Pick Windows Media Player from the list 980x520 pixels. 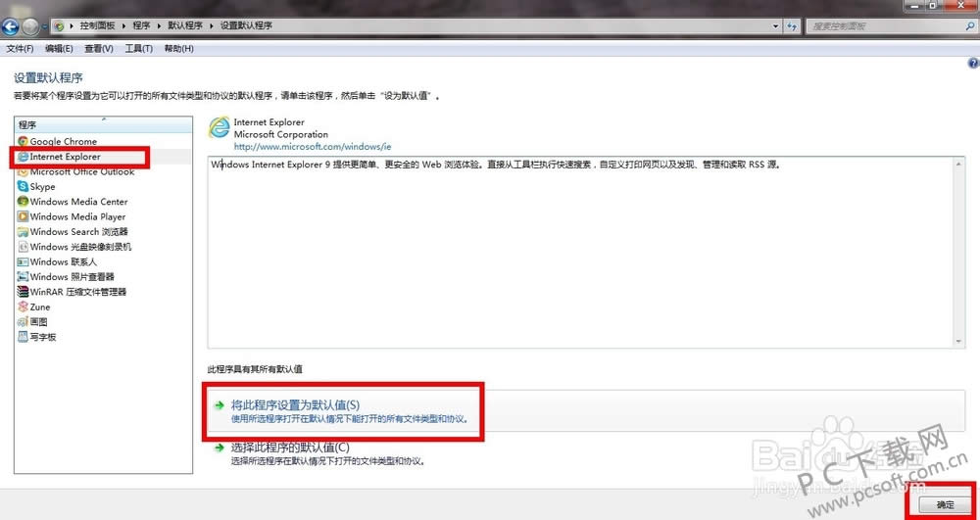(77, 217)
